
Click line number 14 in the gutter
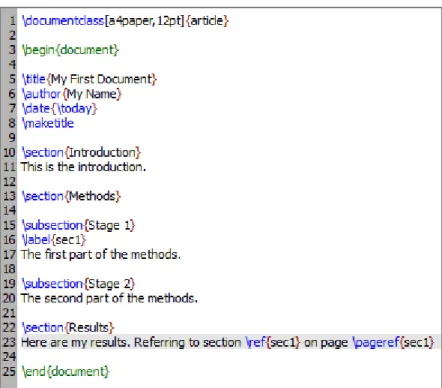[10, 211]
